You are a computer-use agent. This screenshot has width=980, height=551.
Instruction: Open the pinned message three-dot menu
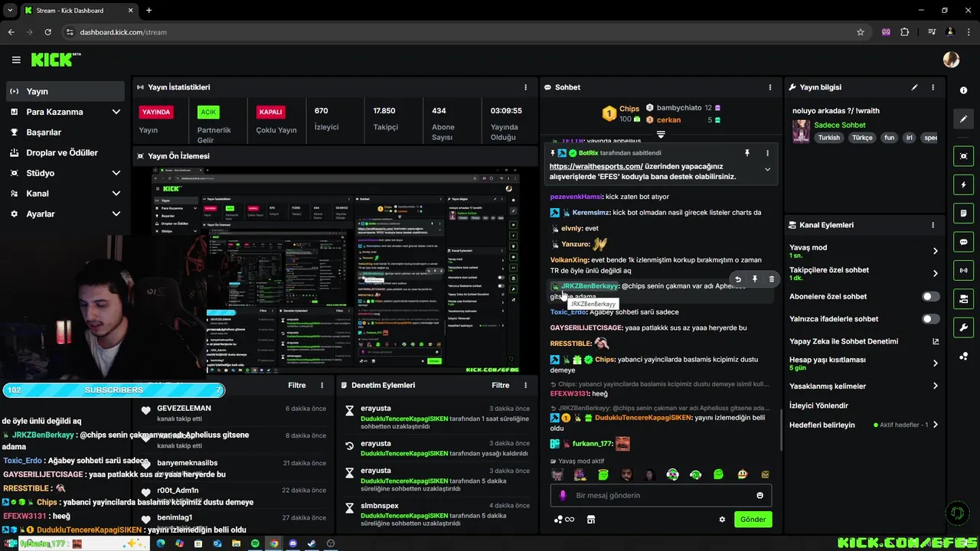click(767, 153)
